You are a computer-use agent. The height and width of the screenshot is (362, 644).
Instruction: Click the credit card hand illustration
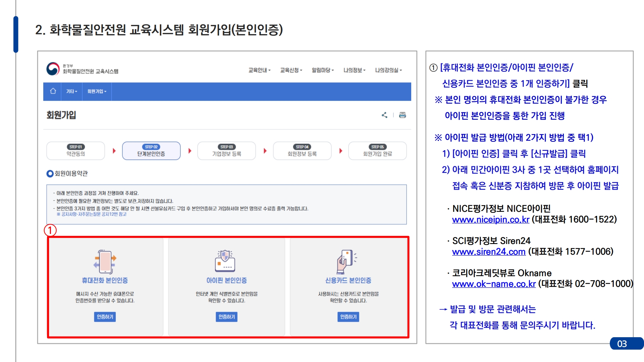347,261
